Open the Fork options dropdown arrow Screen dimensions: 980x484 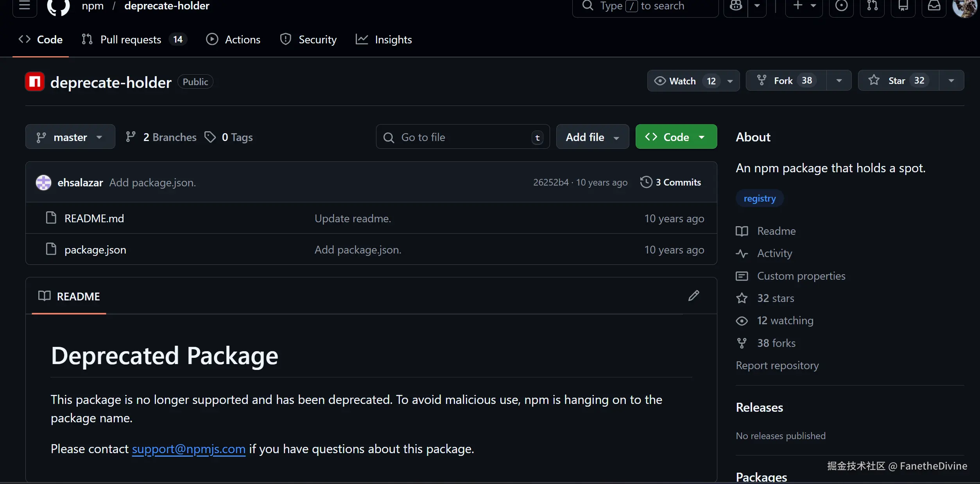(838, 81)
